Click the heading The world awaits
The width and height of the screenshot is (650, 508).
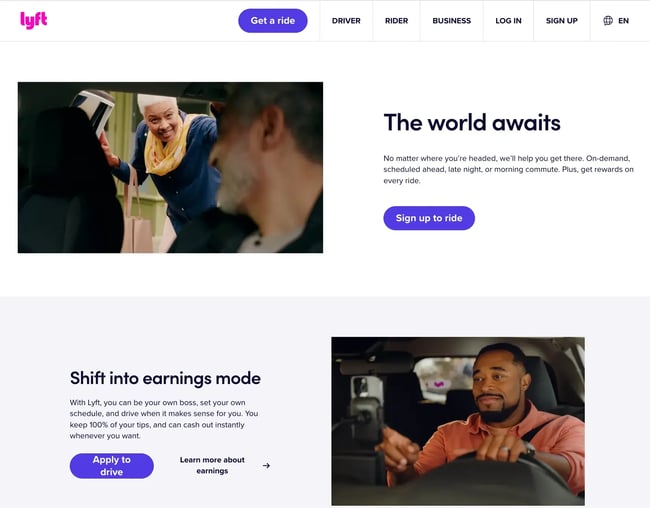click(472, 123)
